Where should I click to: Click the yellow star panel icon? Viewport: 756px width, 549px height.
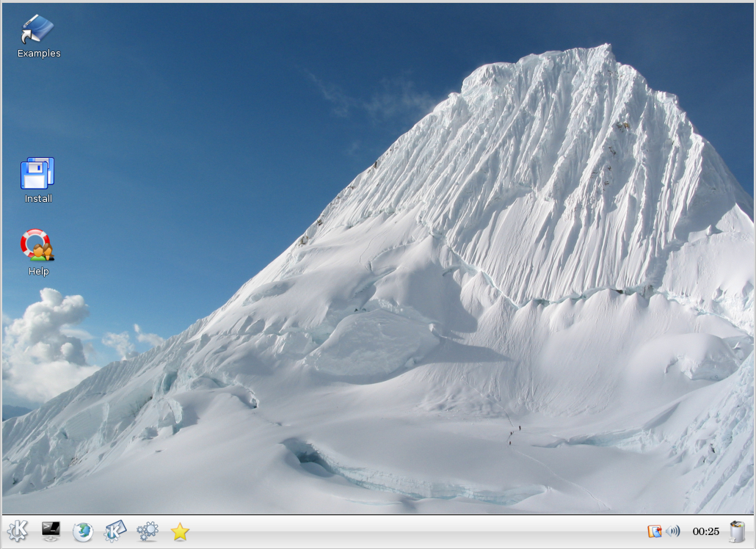pos(180,531)
